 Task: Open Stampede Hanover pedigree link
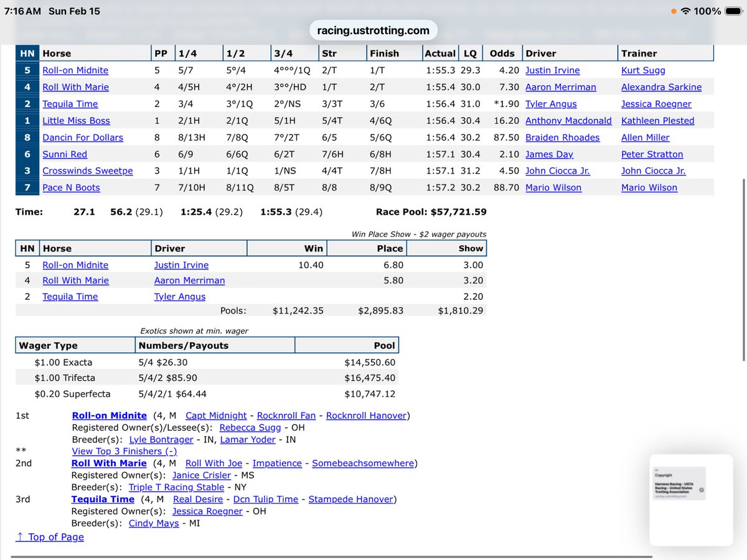coord(351,499)
